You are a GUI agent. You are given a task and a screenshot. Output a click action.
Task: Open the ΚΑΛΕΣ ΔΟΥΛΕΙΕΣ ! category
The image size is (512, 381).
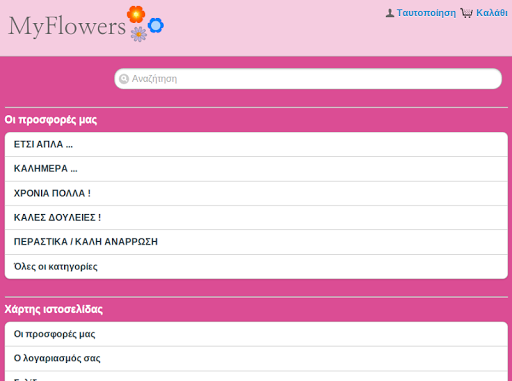256,217
